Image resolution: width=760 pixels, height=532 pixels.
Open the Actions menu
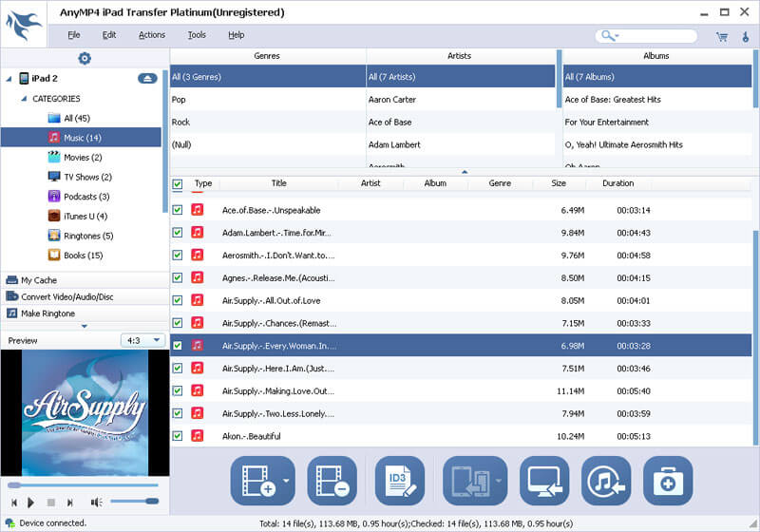pyautogui.click(x=152, y=35)
